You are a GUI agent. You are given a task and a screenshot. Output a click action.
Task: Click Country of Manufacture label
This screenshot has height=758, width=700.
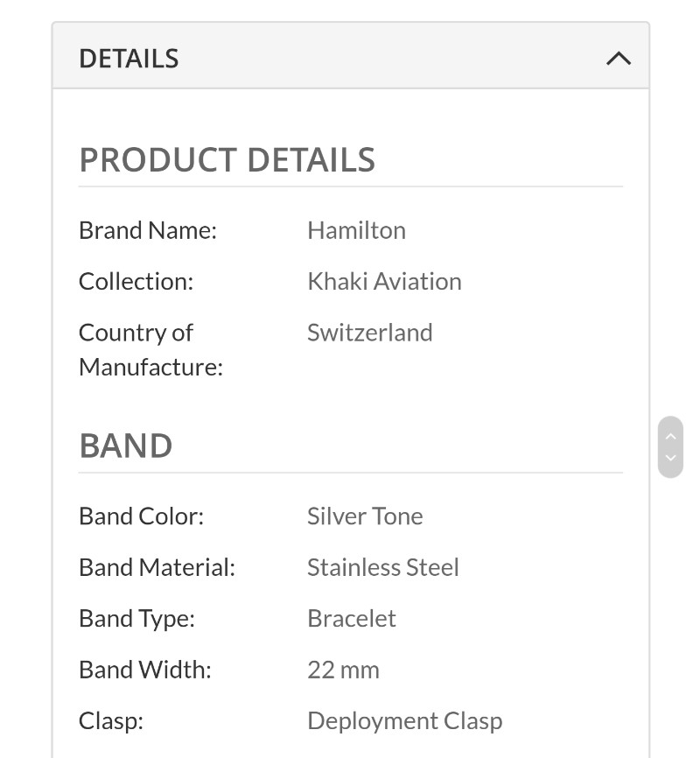[x=150, y=349]
